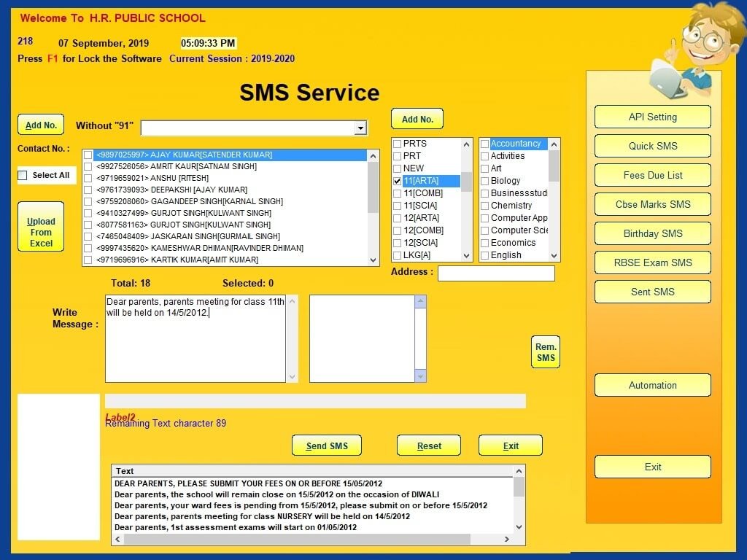Click subject list scroll down arrow
Image resolution: width=747 pixels, height=560 pixels.
[554, 256]
